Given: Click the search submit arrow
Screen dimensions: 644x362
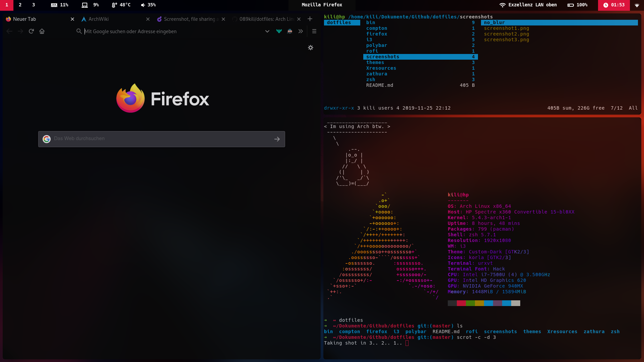Looking at the screenshot, I should coord(277,139).
